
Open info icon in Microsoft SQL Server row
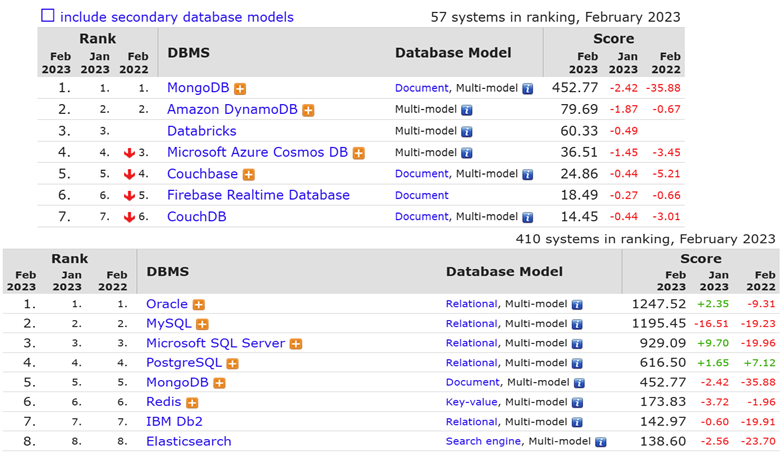(577, 344)
